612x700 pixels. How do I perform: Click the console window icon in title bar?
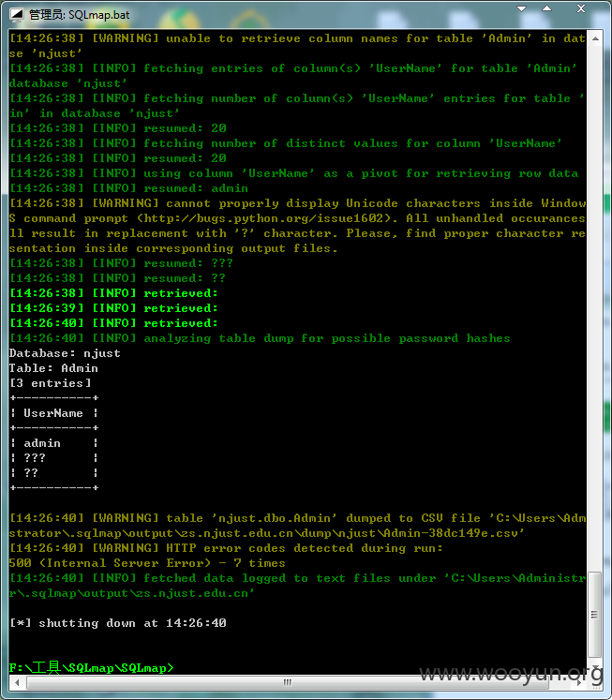click(x=16, y=15)
